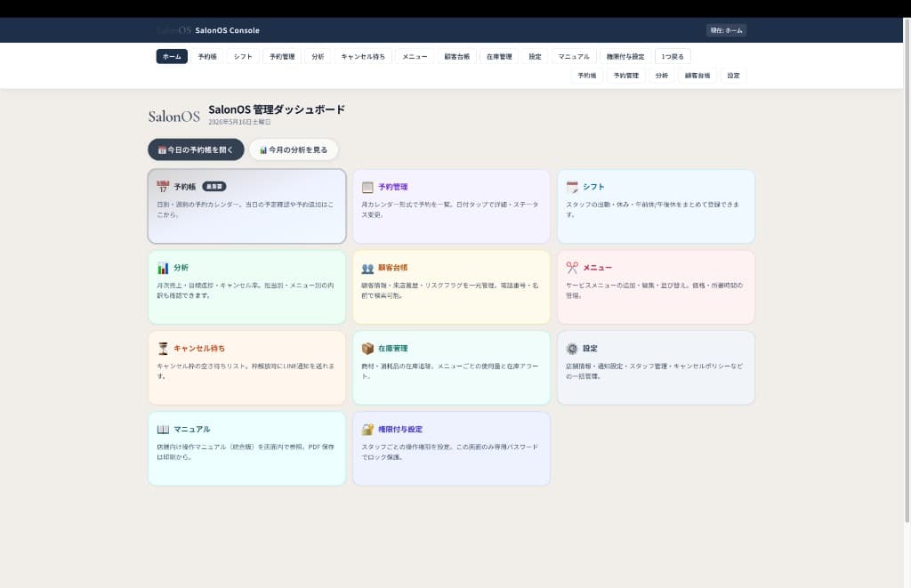
Task: Open the メニュー card title
Action: pos(597,267)
